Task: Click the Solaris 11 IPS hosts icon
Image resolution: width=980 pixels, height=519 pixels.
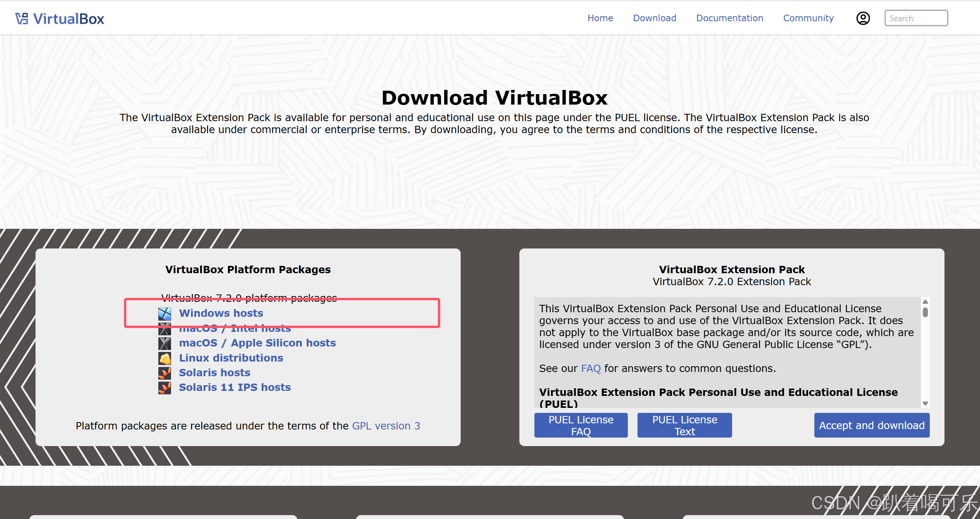Action: click(164, 388)
